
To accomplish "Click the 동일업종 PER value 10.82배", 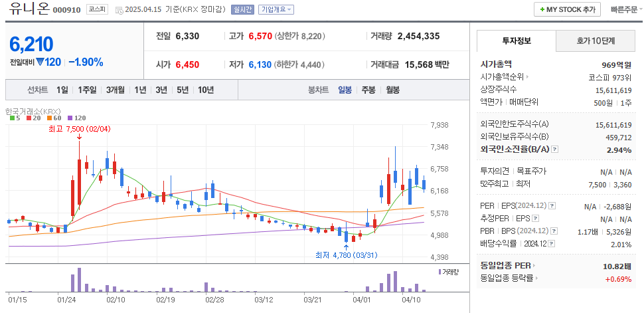I will click(617, 266).
